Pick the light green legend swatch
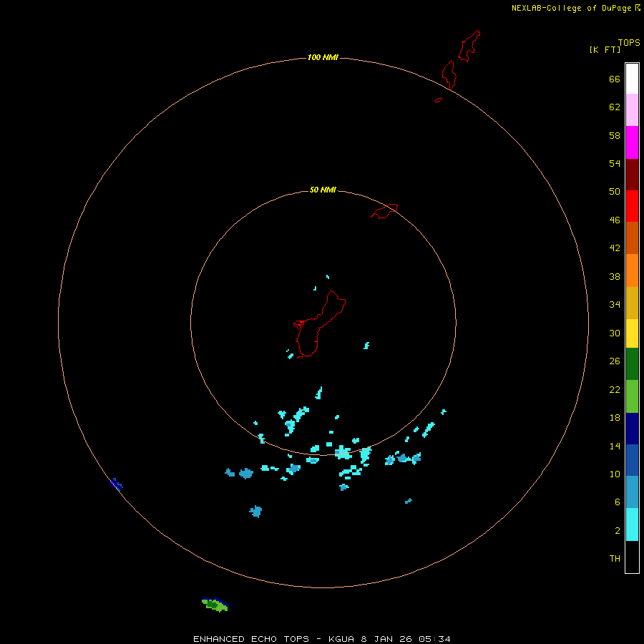This screenshot has height=644, width=644. tap(632, 396)
